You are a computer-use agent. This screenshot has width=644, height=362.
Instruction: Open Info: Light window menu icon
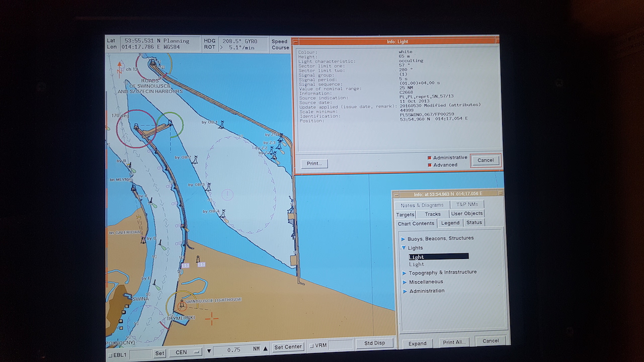[x=296, y=42]
